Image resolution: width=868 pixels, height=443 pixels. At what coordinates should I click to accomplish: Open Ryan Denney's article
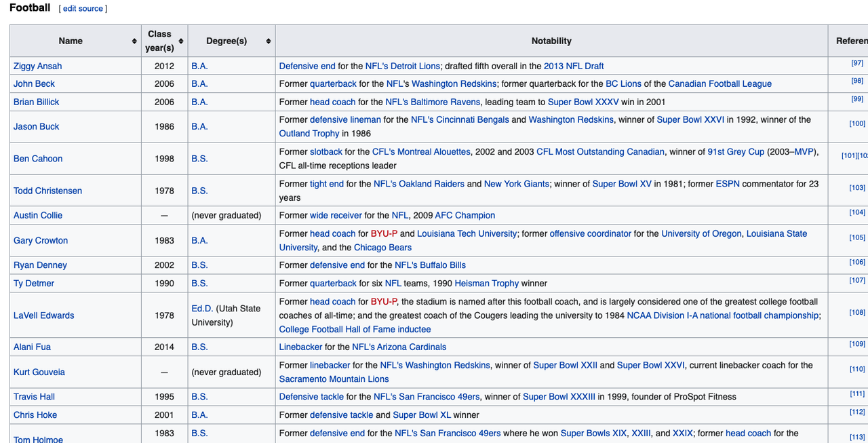[40, 265]
